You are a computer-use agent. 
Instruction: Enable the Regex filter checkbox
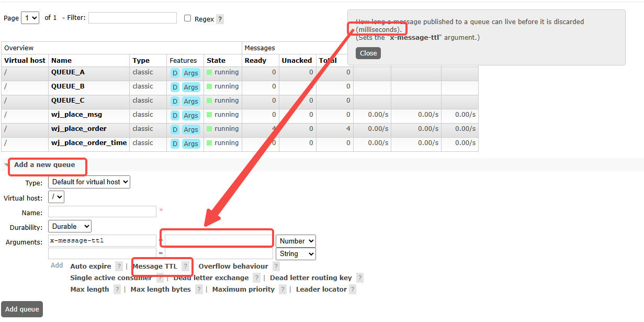[x=188, y=18]
